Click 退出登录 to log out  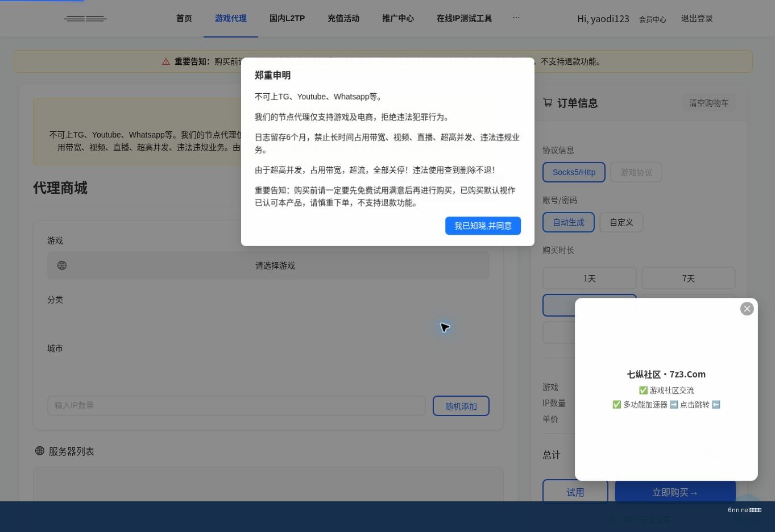point(697,18)
